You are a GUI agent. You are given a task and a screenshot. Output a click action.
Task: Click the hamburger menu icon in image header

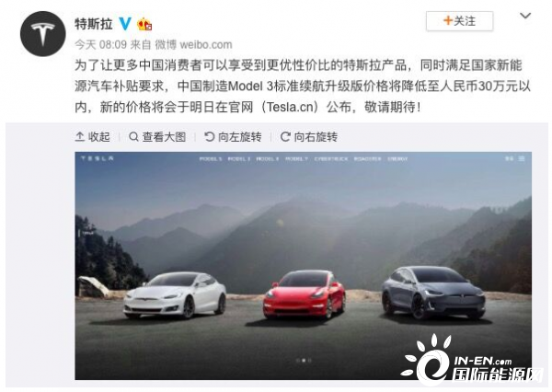(522, 159)
